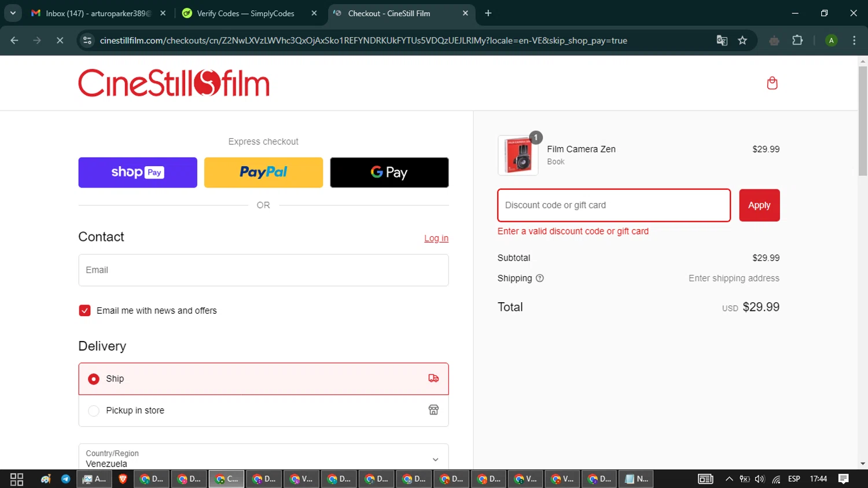Show hidden system tray icons
This screenshot has height=488, width=868.
(729, 479)
